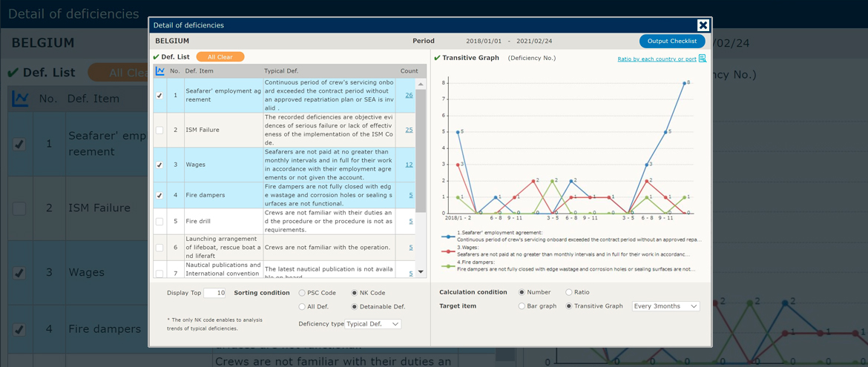Viewport: 868px width, 367px height.
Task: Click the graph icon in the background window table
Action: 21,99
